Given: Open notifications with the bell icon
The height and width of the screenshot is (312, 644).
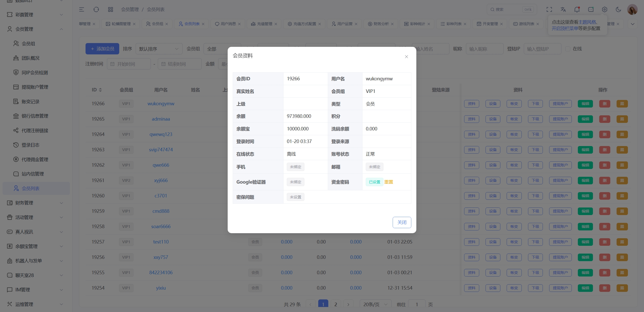Looking at the screenshot, I should [x=577, y=9].
